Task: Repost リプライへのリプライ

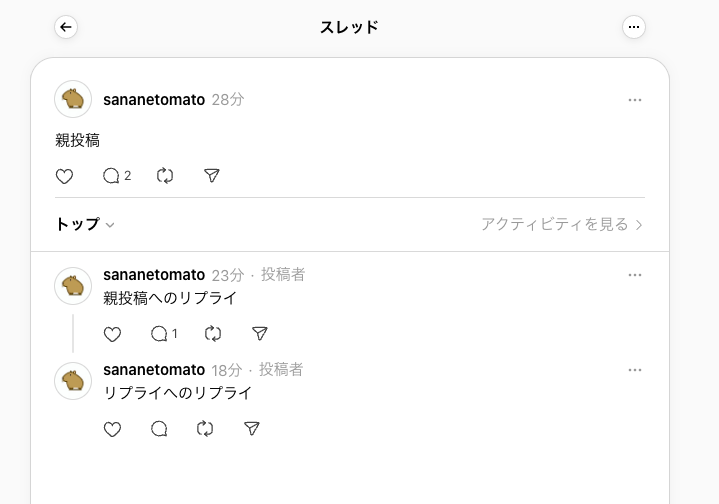Action: tap(205, 429)
